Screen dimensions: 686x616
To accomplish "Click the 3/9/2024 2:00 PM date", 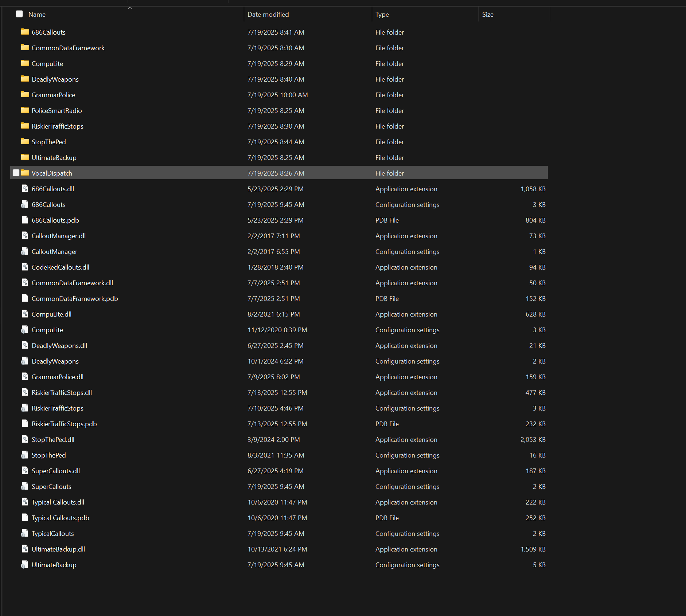I will coord(274,440).
